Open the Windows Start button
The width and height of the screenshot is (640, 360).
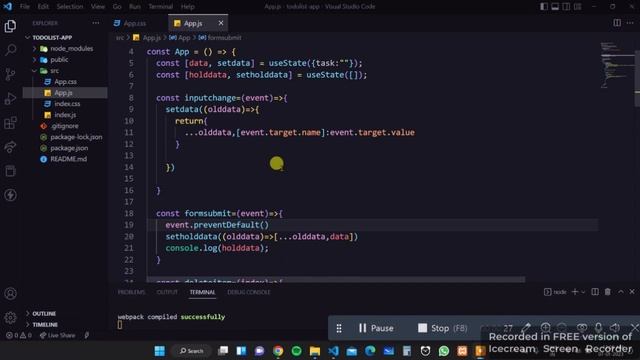(x=160, y=351)
